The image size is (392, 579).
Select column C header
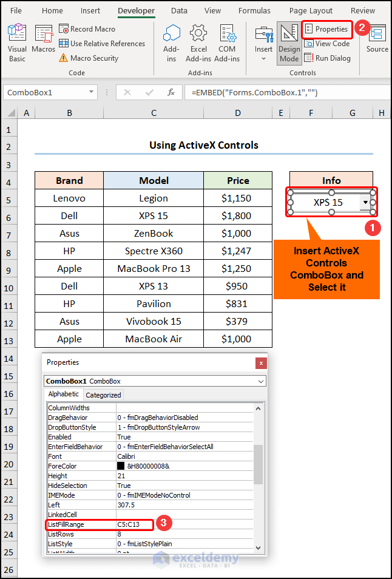coord(154,113)
